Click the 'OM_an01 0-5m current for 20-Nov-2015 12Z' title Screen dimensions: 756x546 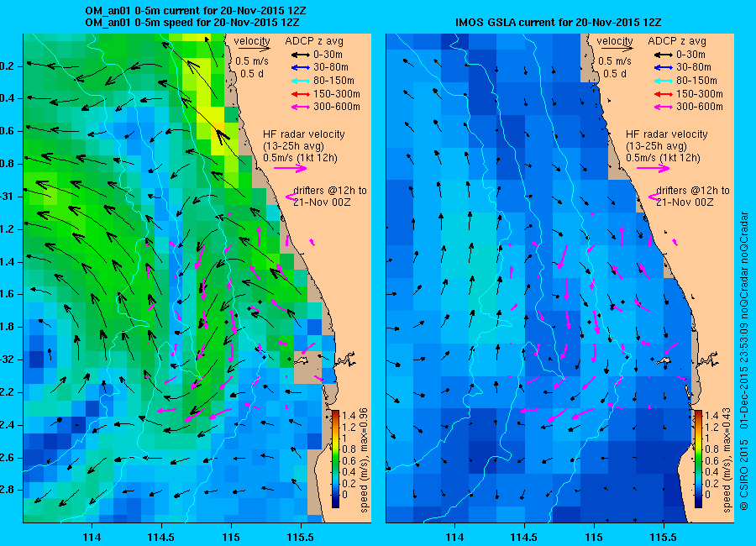pyautogui.click(x=195, y=11)
